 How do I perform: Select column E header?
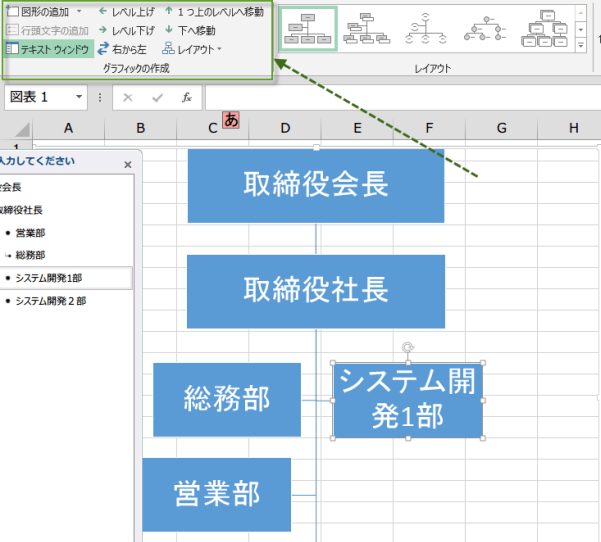coord(357,128)
